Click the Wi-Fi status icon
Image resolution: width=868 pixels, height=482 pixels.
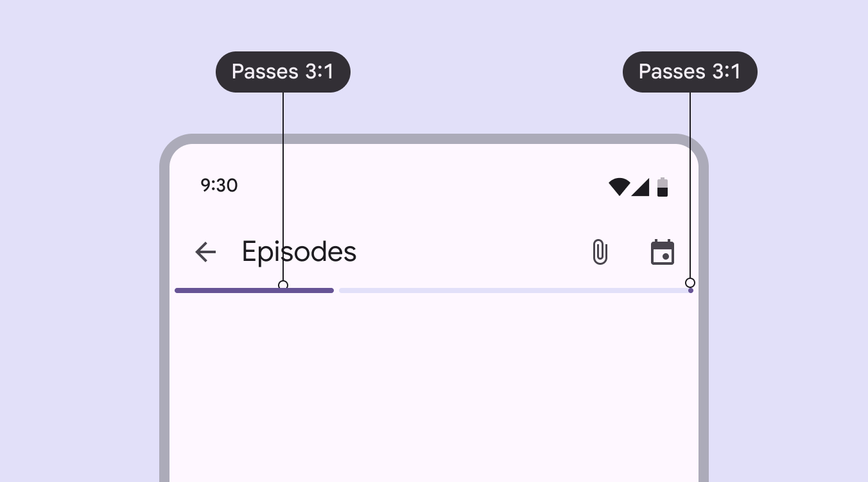619,187
